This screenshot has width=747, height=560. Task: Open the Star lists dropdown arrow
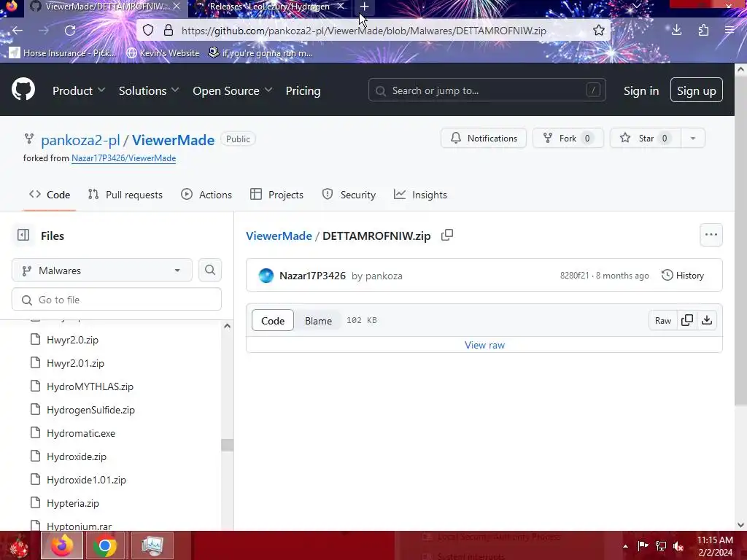(693, 138)
